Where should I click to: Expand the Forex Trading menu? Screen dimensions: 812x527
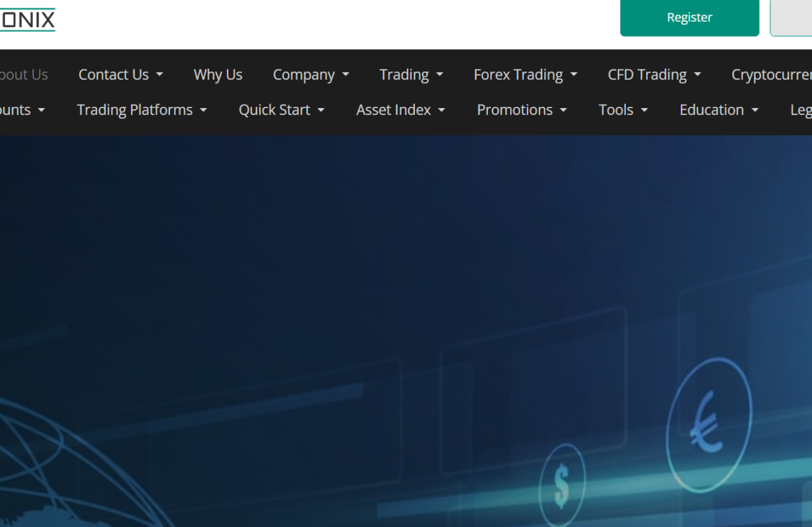[x=525, y=75]
